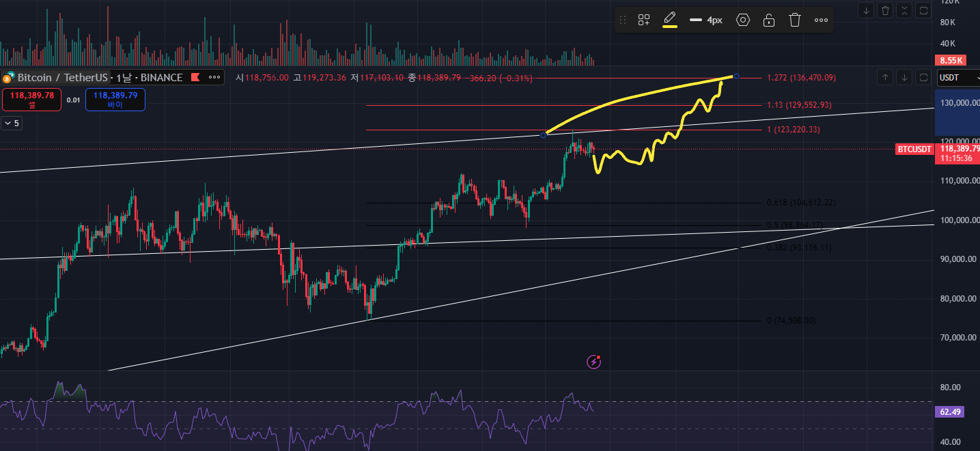Maximize the main price chart pane
980x451 pixels.
[x=923, y=77]
